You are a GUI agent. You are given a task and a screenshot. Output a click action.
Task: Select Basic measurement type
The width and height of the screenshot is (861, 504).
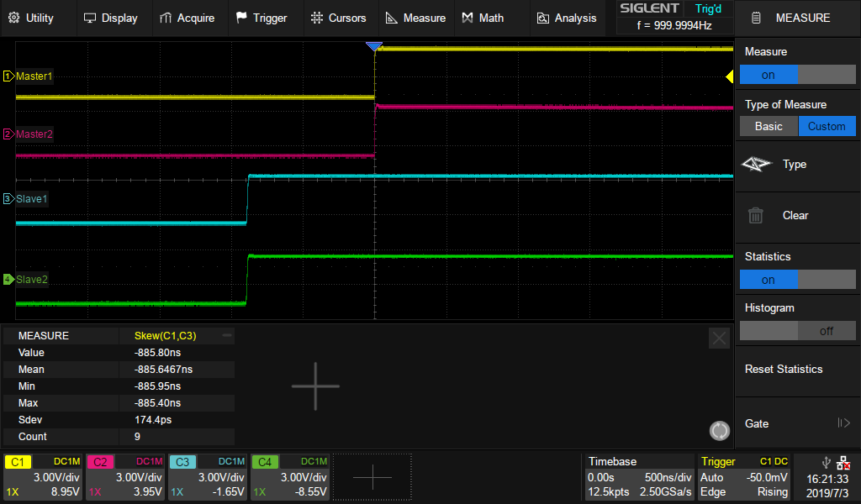(768, 126)
